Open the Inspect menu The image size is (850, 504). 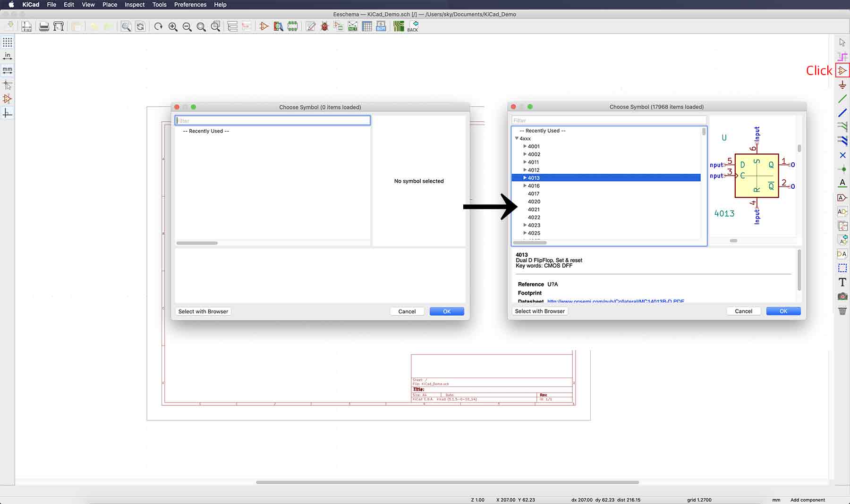[135, 5]
